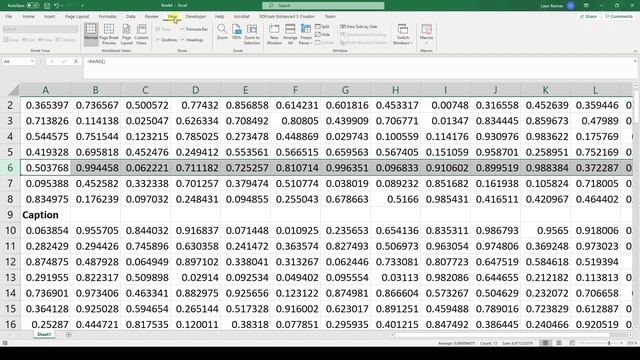
Task: Hide the current window
Action: [322, 35]
